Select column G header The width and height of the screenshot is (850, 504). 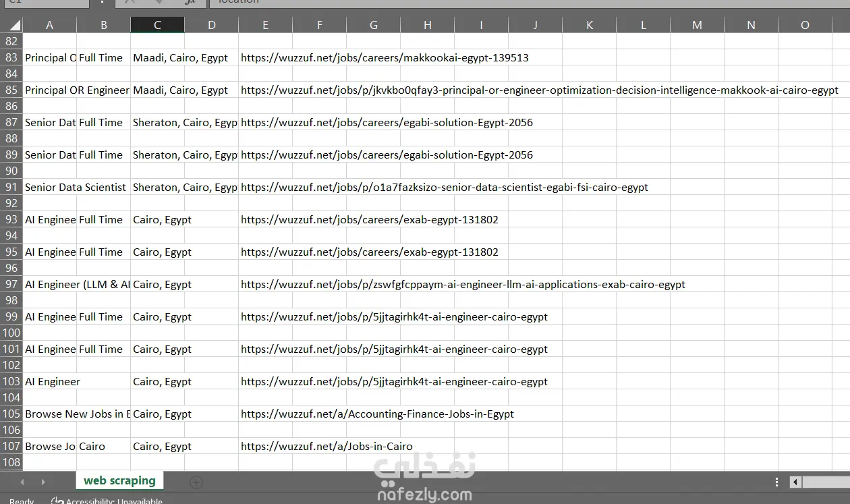[373, 25]
